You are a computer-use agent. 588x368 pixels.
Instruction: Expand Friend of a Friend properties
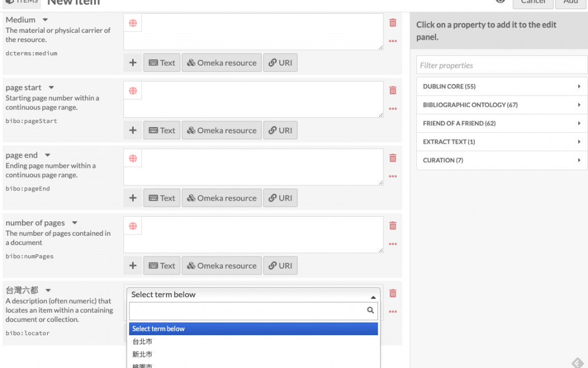(502, 123)
